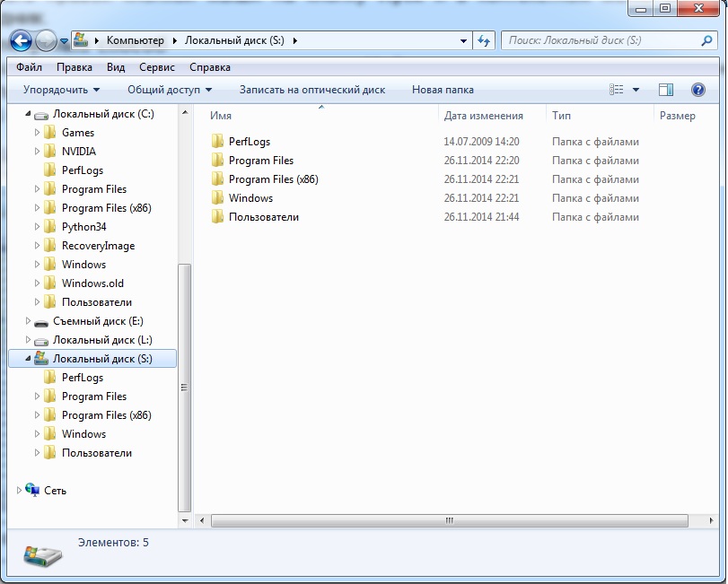Open Python34 folder in navigation tree

84,227
